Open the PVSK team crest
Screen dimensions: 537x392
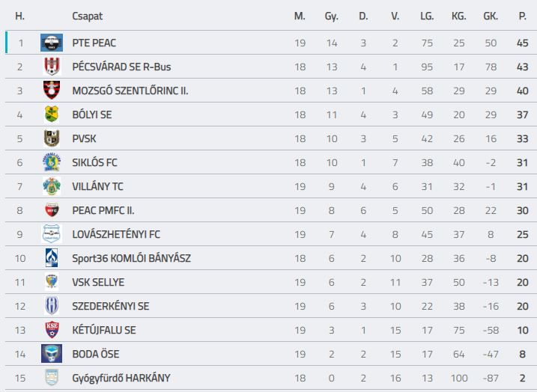pyautogui.click(x=52, y=138)
